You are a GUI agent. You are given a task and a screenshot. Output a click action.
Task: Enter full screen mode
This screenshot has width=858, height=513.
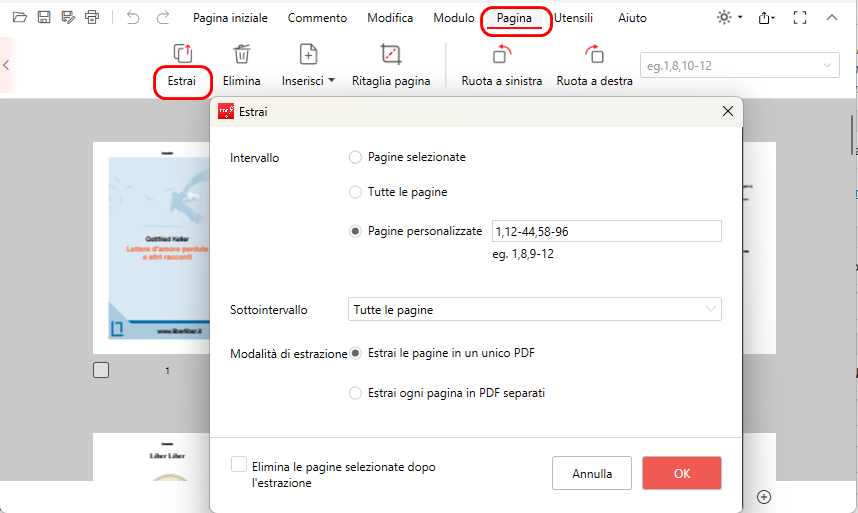[799, 18]
